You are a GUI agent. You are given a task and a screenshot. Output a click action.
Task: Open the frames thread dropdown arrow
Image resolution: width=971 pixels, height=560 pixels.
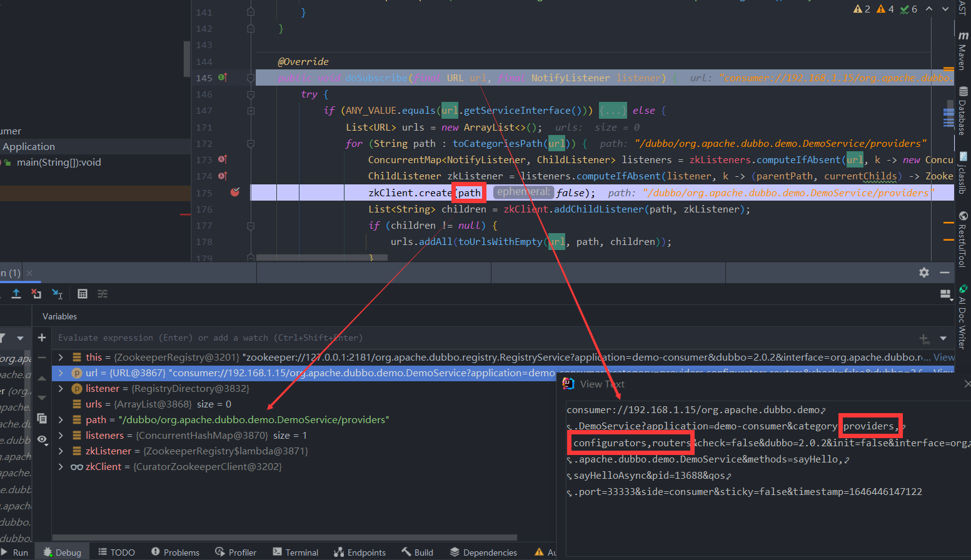click(20, 338)
